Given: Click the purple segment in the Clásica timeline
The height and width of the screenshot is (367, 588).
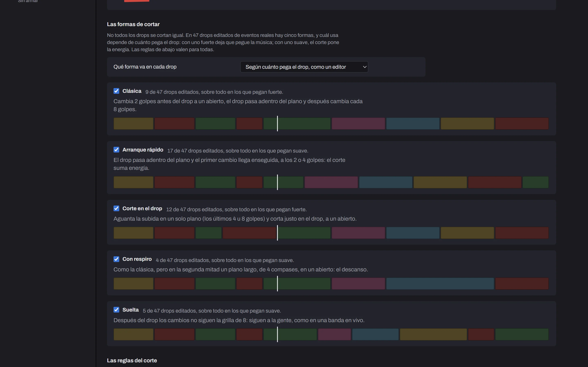Looking at the screenshot, I should [x=358, y=124].
